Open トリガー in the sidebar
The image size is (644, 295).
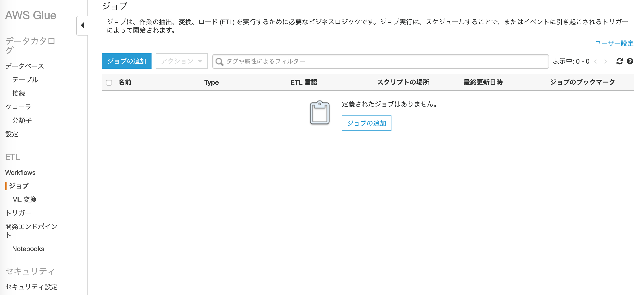[18, 213]
